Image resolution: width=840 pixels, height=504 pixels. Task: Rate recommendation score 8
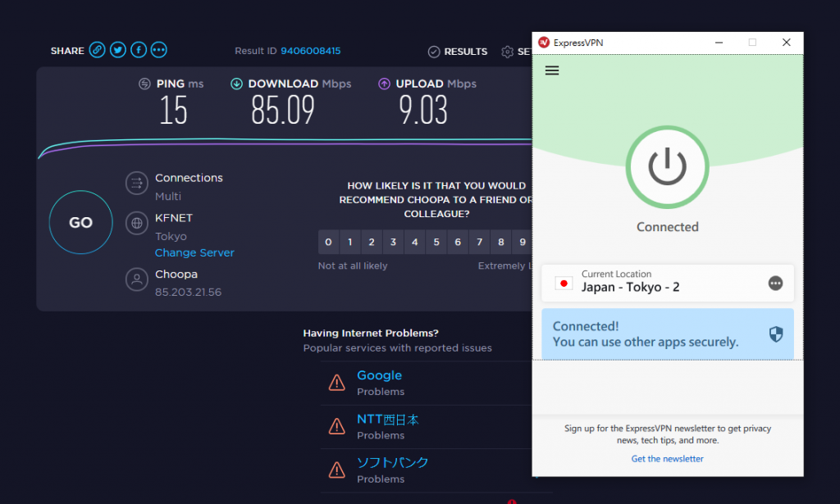click(x=501, y=242)
